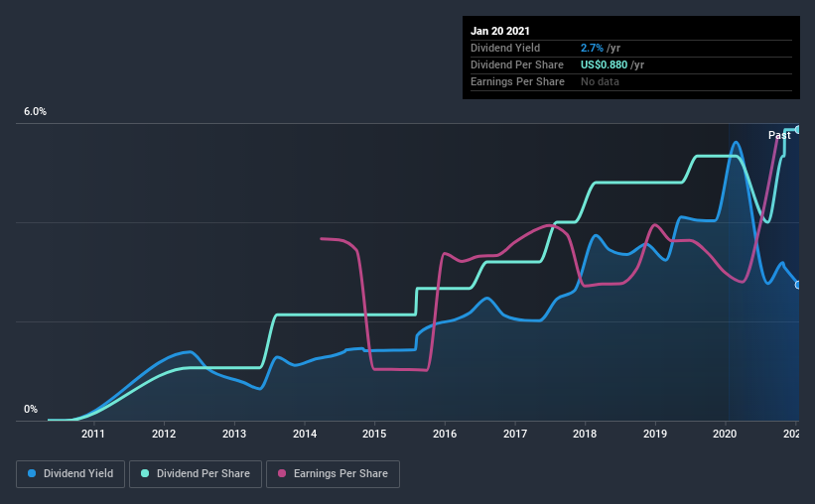Click the 2020 axis label
Image resolution: width=815 pixels, height=504 pixels.
(x=725, y=434)
